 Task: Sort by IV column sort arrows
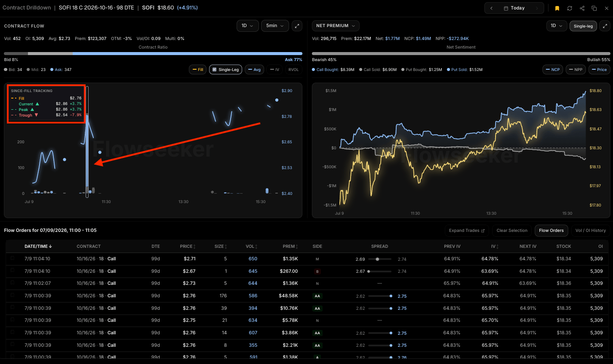[498, 247]
